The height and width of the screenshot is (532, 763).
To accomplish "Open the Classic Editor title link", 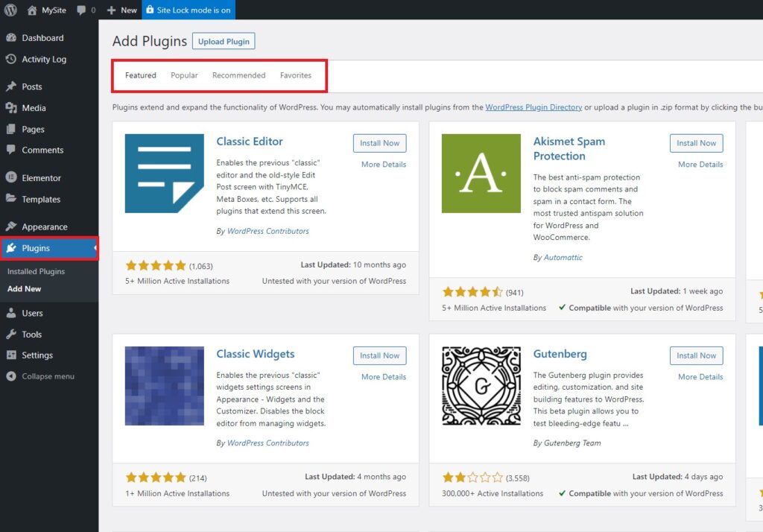I will 250,142.
